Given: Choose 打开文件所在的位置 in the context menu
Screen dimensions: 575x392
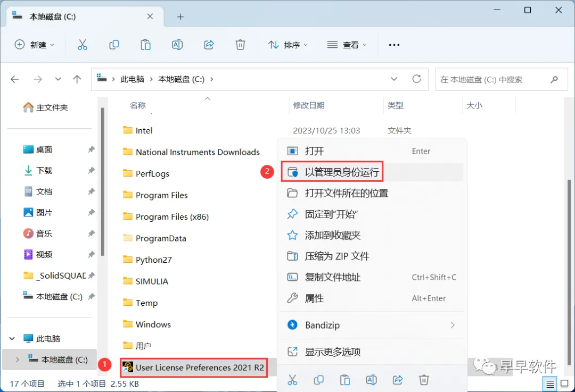Looking at the screenshot, I should [372, 193].
